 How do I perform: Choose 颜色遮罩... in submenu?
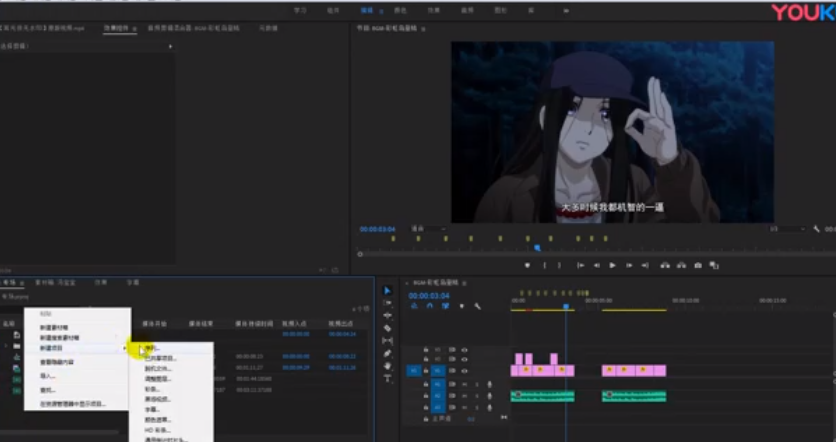point(158,420)
